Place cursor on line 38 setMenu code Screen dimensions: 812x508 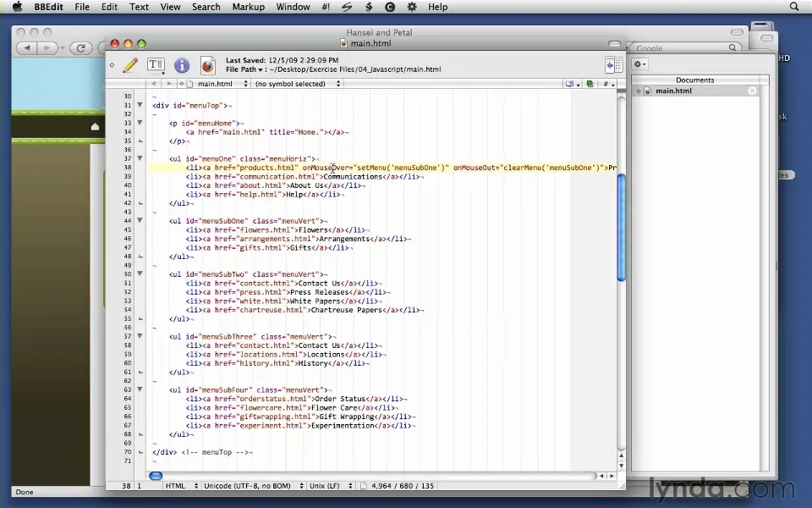[401, 168]
